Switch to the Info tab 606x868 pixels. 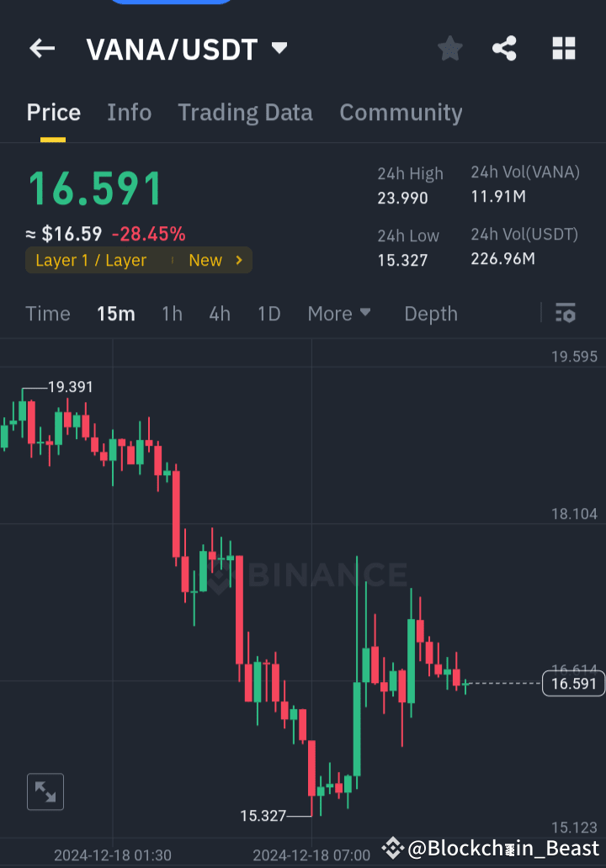(129, 112)
